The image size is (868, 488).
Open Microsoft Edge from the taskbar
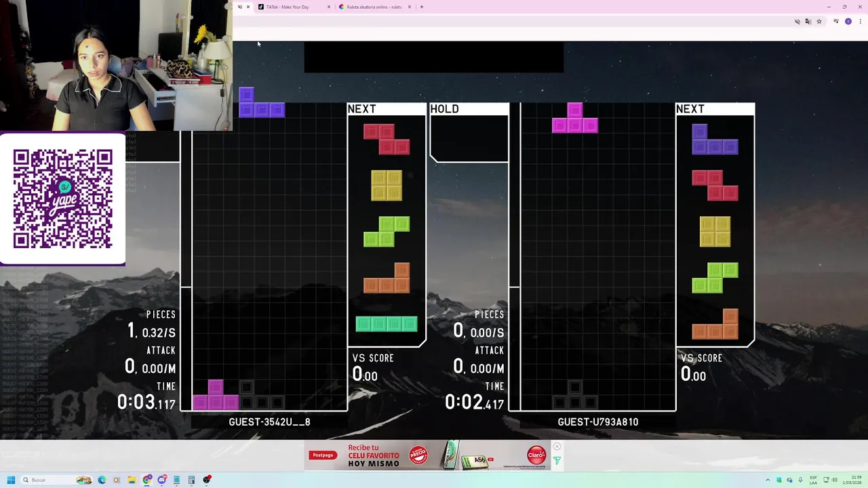click(x=102, y=480)
